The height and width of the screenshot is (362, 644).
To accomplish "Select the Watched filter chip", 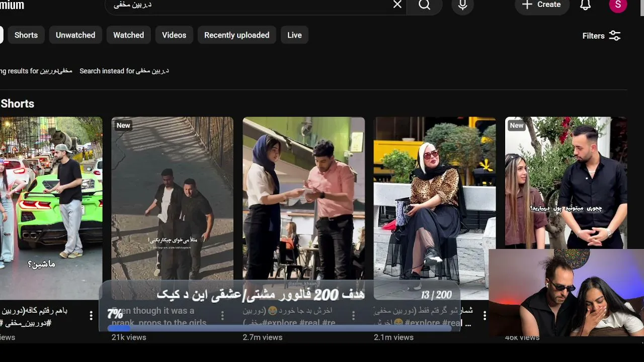I will pyautogui.click(x=128, y=35).
